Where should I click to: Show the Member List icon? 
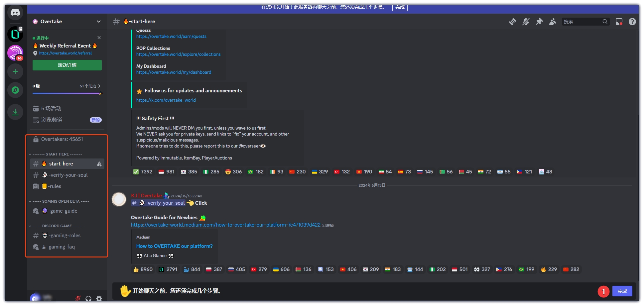pos(553,22)
